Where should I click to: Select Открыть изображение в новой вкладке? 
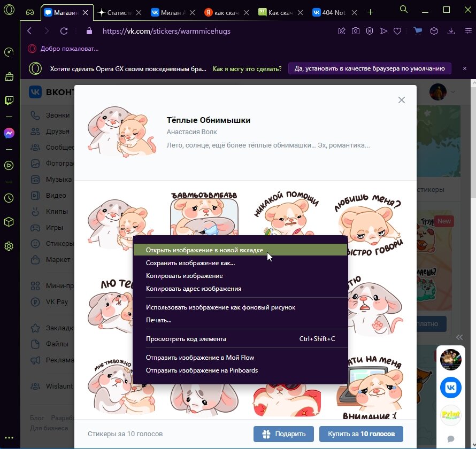pyautogui.click(x=240, y=250)
